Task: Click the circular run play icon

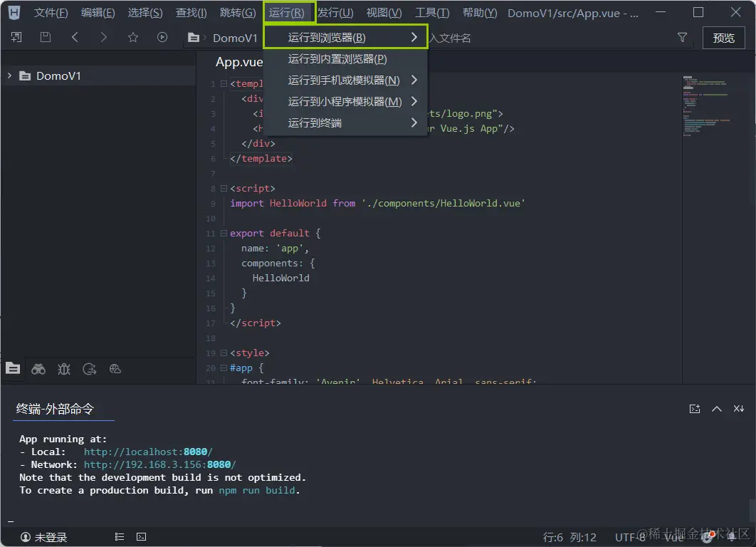Action: [162, 37]
